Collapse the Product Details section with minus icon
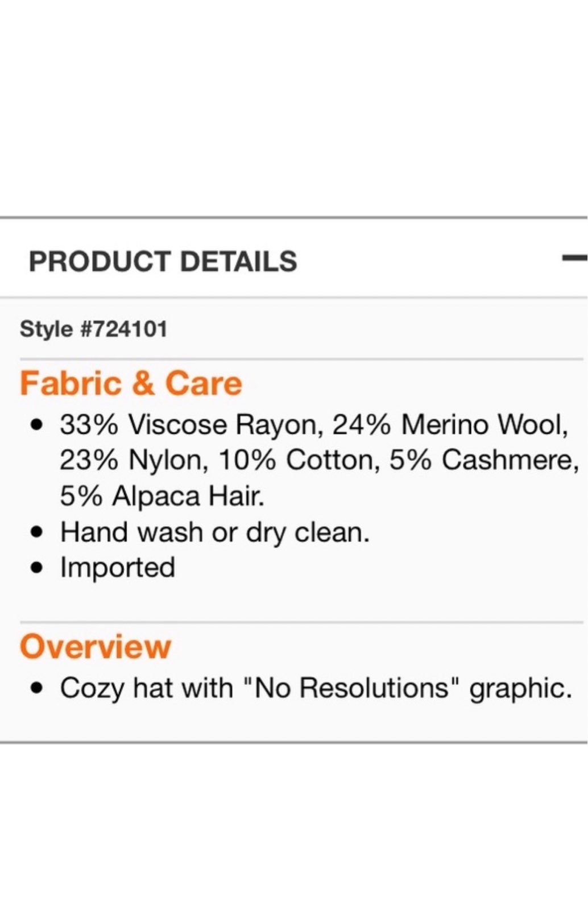588x910 pixels. coord(575,258)
